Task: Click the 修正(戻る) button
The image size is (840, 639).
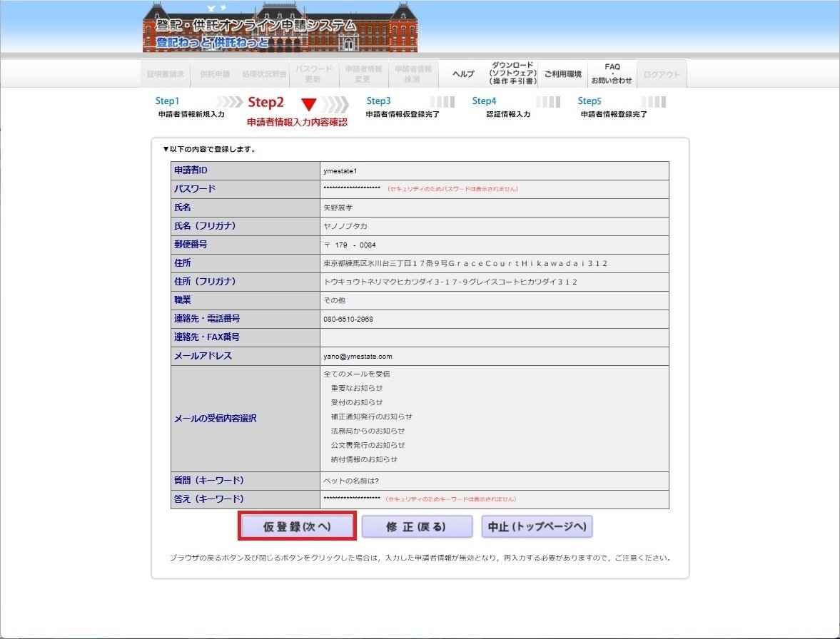Action: tap(417, 526)
